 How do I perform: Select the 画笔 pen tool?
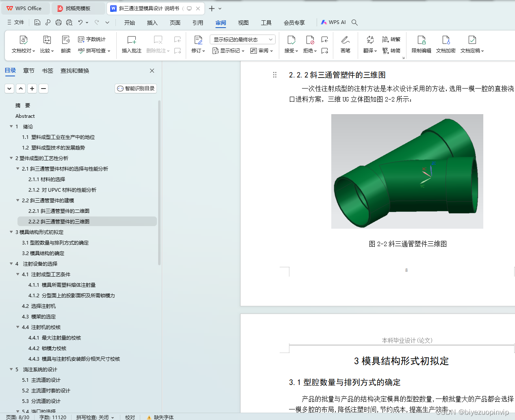pos(346,44)
